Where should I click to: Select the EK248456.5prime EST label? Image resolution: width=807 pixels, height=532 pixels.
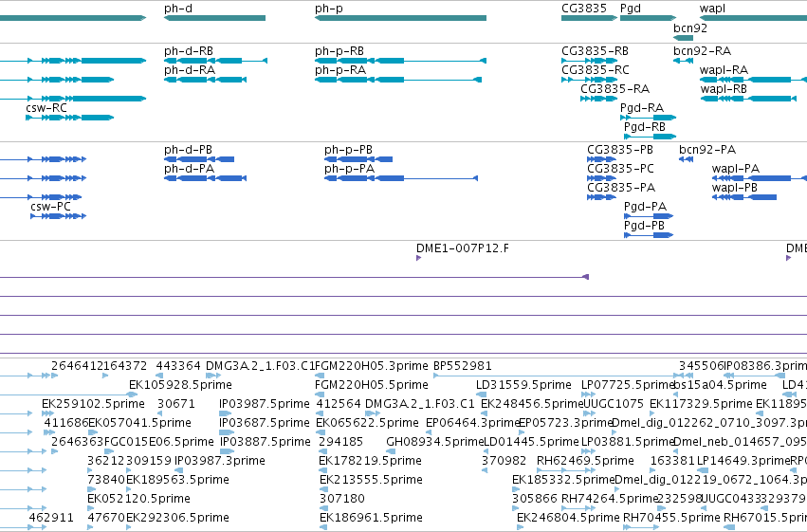click(532, 404)
